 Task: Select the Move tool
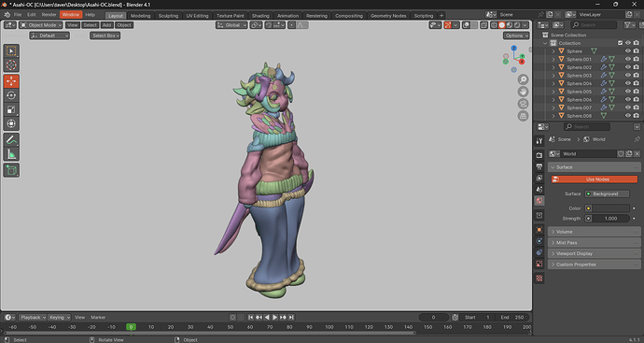click(11, 81)
